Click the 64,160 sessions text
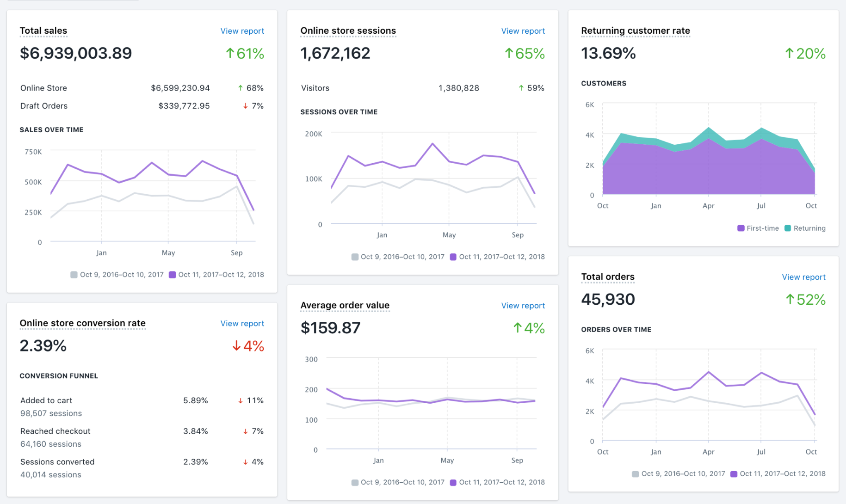Image resolution: width=846 pixels, height=504 pixels. [x=51, y=444]
